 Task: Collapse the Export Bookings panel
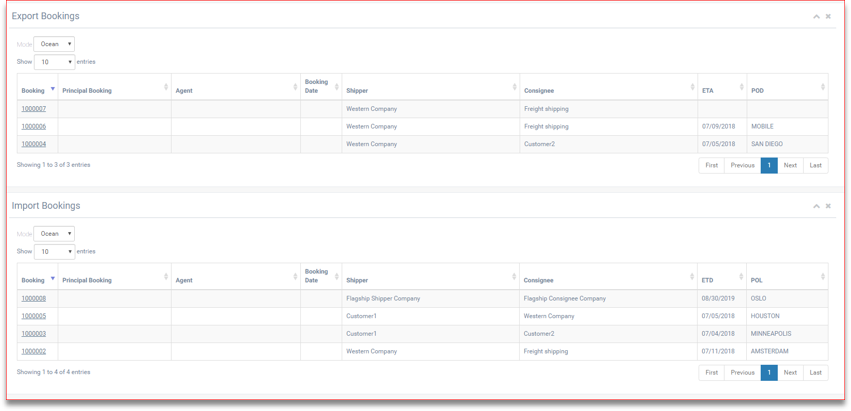tap(816, 16)
